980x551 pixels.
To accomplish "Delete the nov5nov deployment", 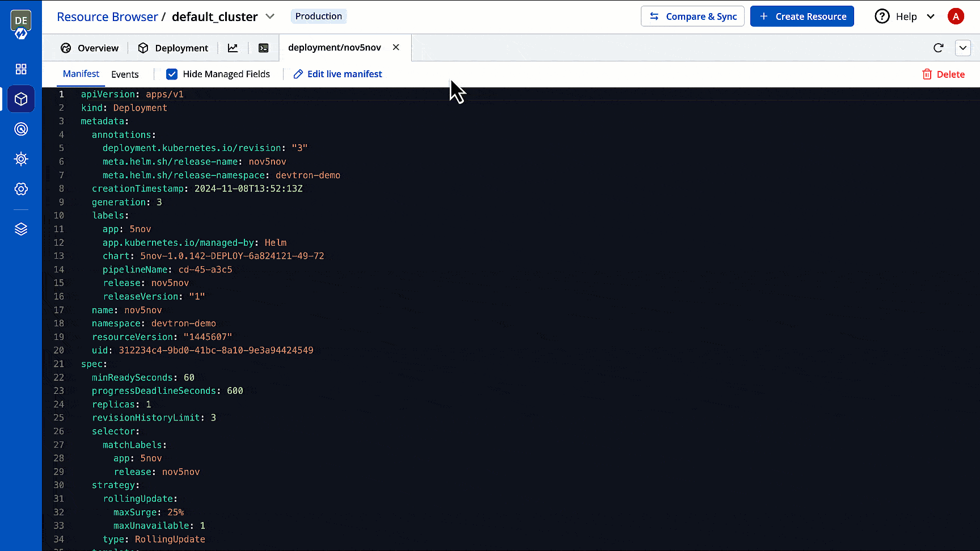I will [x=943, y=74].
